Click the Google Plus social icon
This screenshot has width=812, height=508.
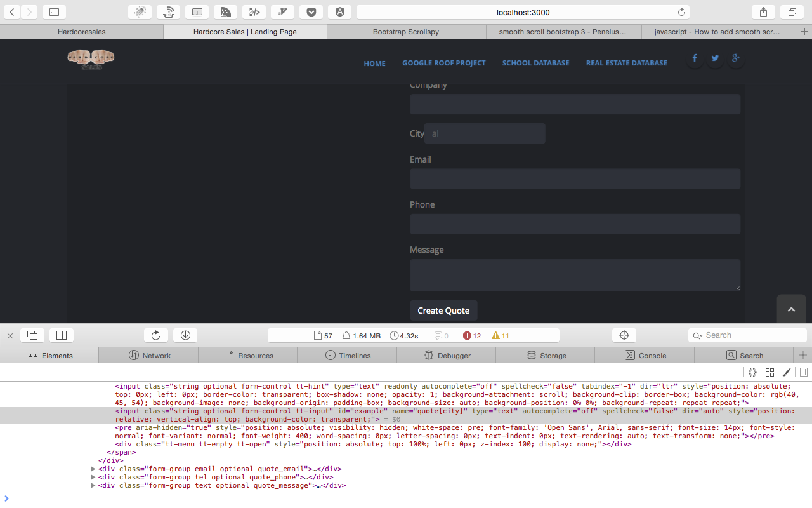(735, 58)
